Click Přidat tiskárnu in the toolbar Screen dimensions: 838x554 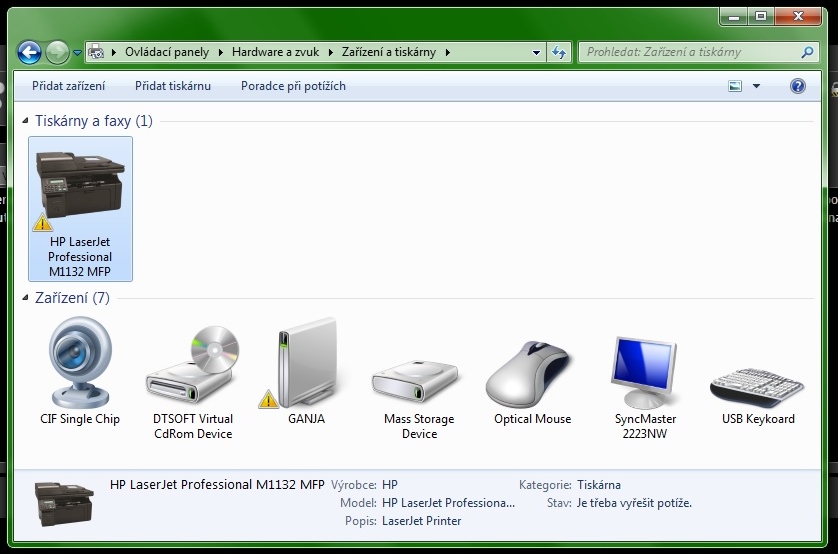[x=173, y=86]
